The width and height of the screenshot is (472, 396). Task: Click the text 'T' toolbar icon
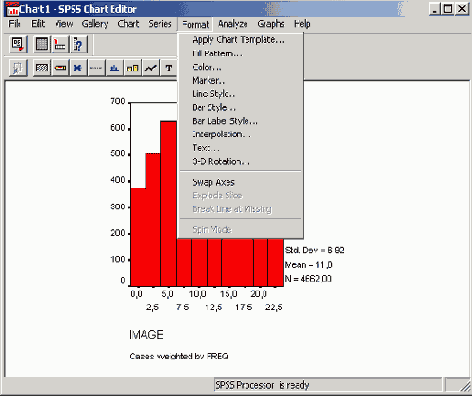coord(169,68)
